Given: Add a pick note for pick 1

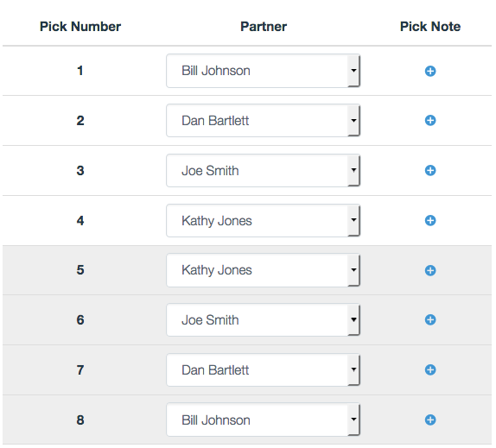Looking at the screenshot, I should click(430, 71).
